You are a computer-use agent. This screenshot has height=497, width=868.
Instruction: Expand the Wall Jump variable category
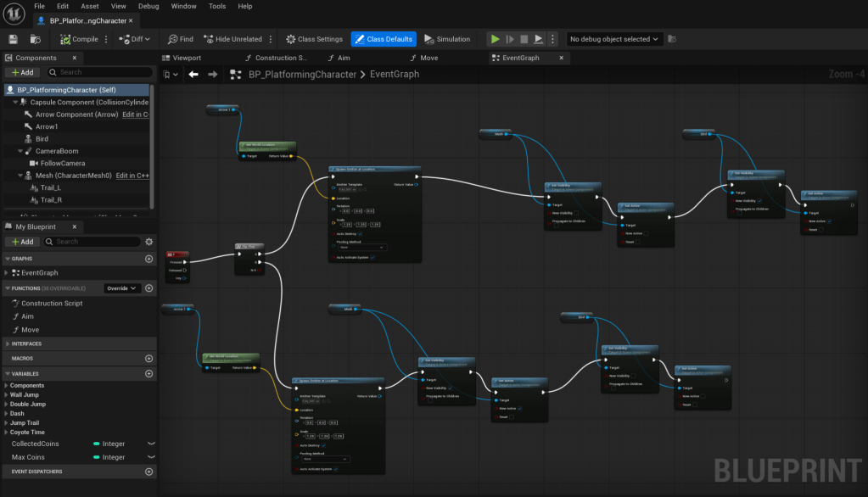pos(25,395)
